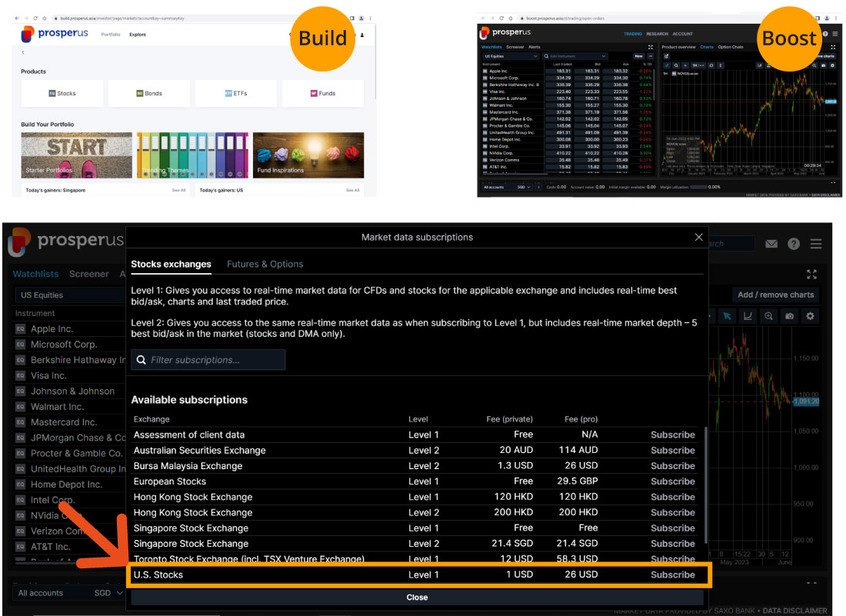Open Explore tab in Build header
The height and width of the screenshot is (616, 846).
click(138, 35)
